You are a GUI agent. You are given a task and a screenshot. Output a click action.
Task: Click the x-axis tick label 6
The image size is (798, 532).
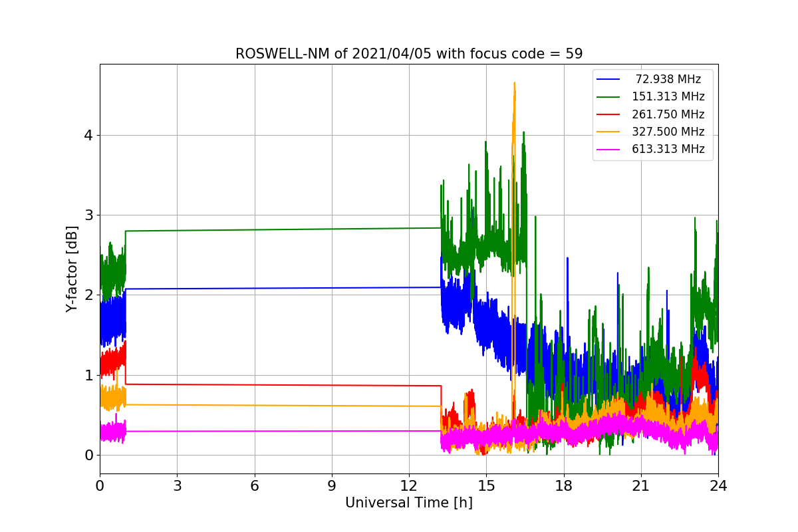(x=254, y=485)
